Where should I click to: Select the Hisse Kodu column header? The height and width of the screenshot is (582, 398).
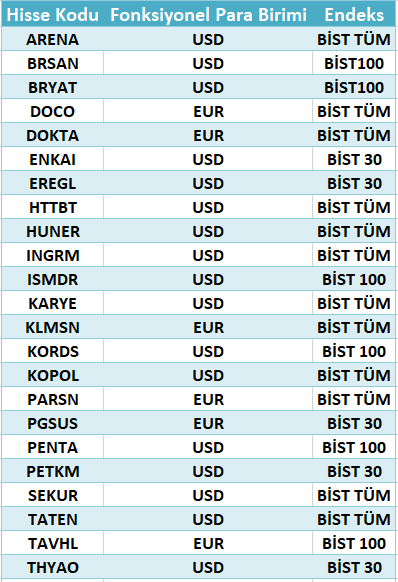point(53,15)
